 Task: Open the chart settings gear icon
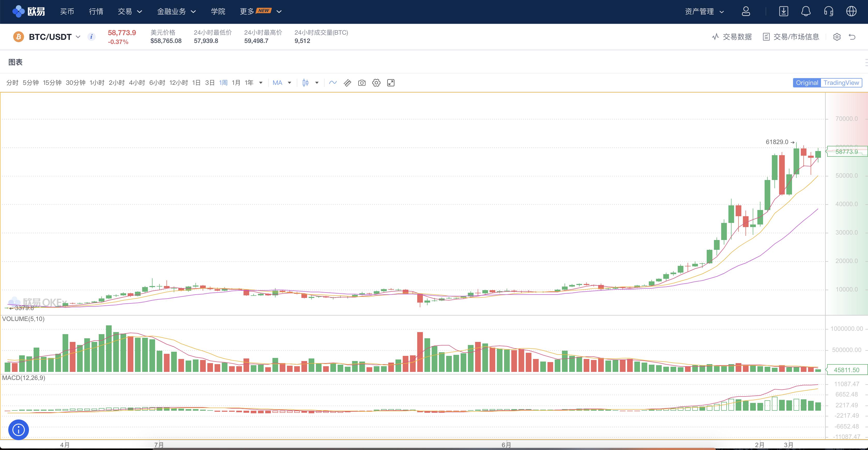(376, 83)
